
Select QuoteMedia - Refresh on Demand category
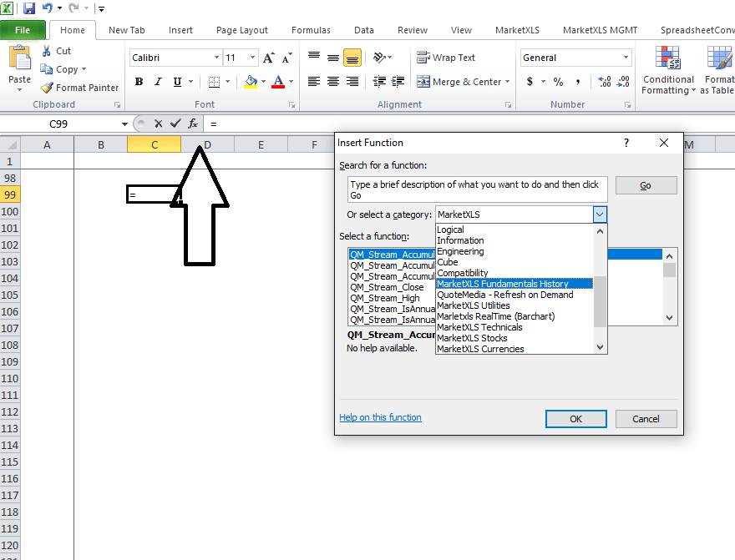tap(514, 295)
